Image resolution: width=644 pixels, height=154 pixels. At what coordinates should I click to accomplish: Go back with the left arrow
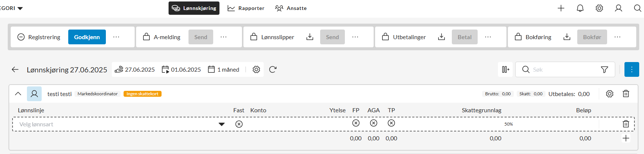click(15, 69)
